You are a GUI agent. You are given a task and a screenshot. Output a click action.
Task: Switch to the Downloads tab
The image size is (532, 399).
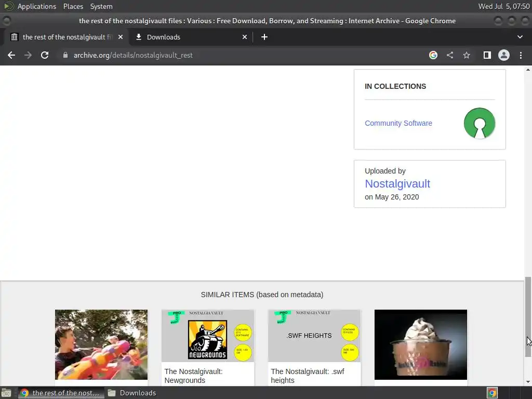pyautogui.click(x=191, y=37)
